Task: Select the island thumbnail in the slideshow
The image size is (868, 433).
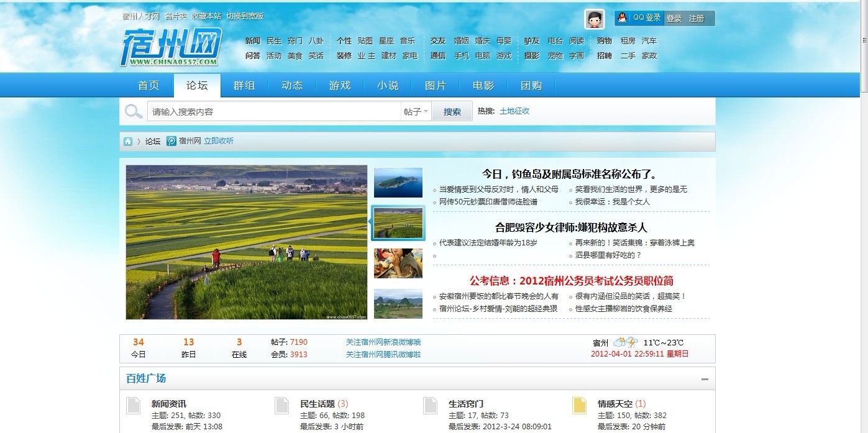Action: pyautogui.click(x=398, y=183)
